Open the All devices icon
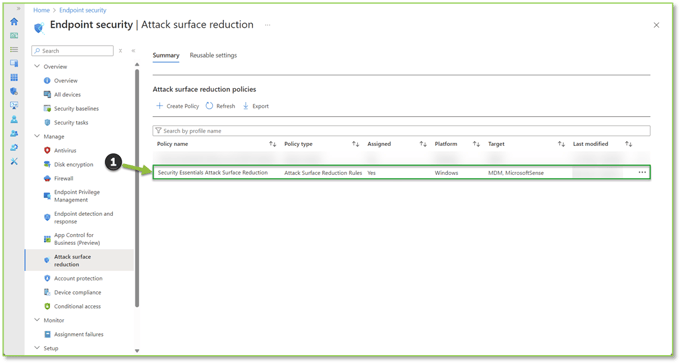 47,94
